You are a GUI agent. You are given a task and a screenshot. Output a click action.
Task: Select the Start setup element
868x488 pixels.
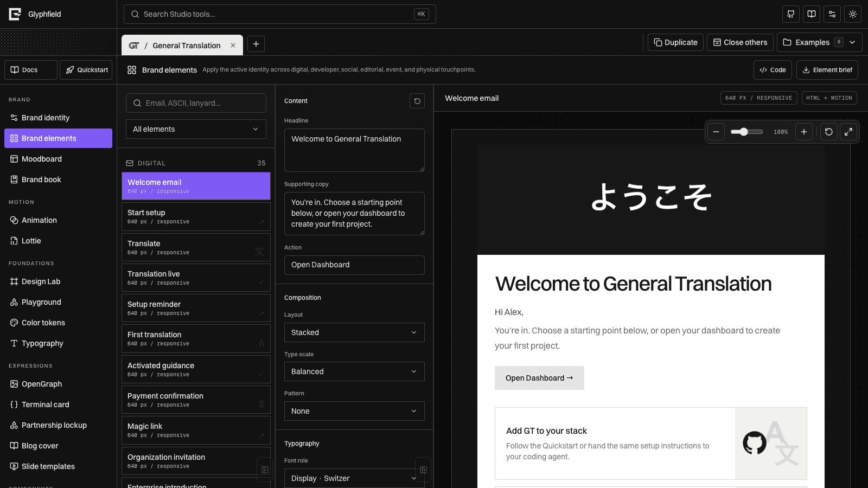click(196, 216)
